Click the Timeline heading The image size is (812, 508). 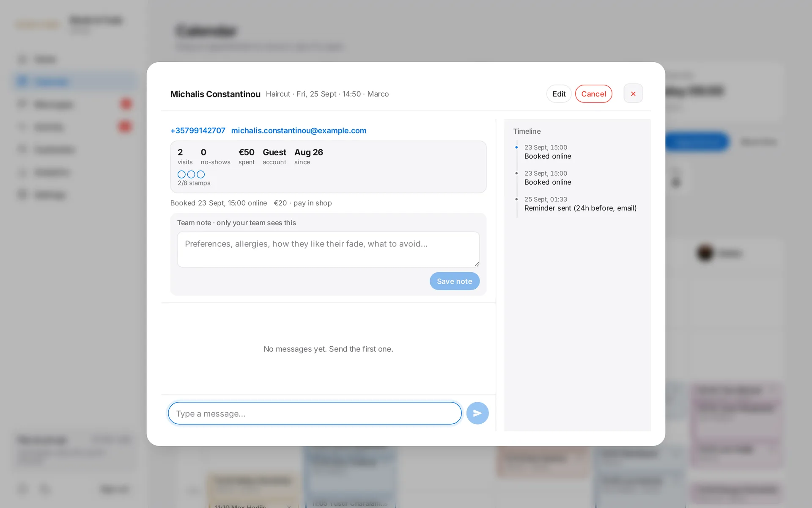click(x=527, y=131)
